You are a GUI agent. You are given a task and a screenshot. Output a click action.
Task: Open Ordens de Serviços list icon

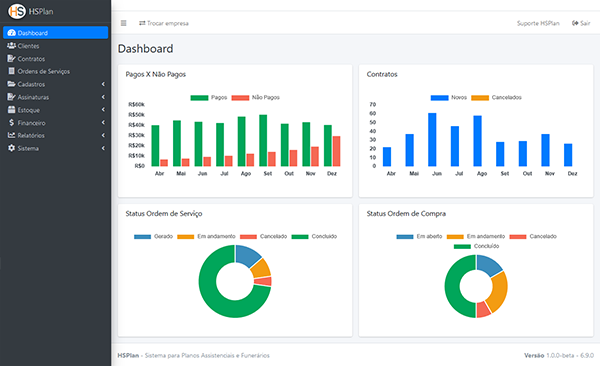click(12, 71)
